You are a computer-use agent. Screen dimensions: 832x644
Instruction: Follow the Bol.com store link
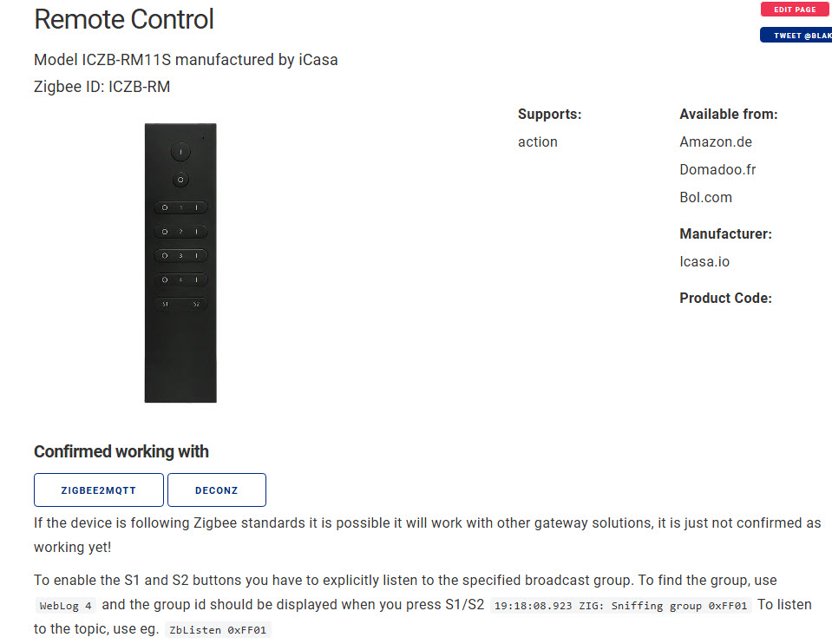[x=705, y=197]
